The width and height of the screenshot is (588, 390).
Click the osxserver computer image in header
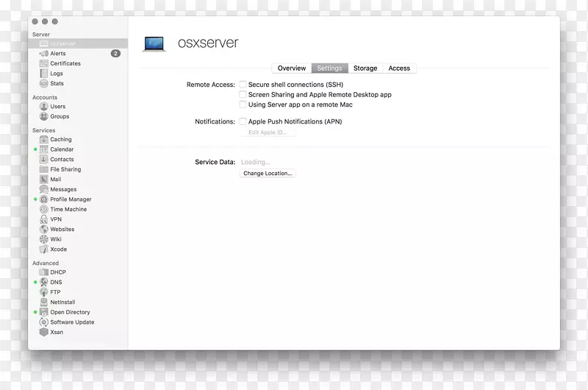(154, 44)
